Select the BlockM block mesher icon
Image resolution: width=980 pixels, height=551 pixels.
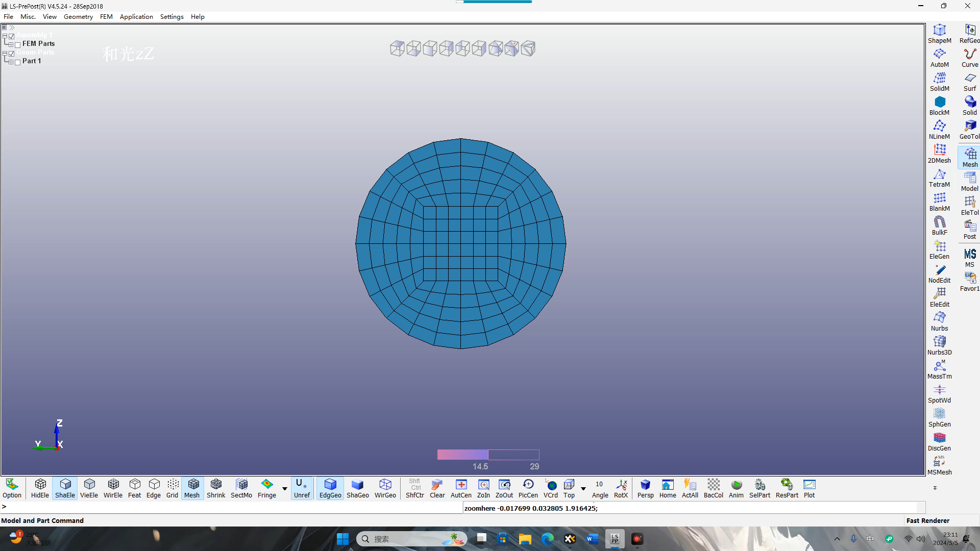click(x=939, y=106)
